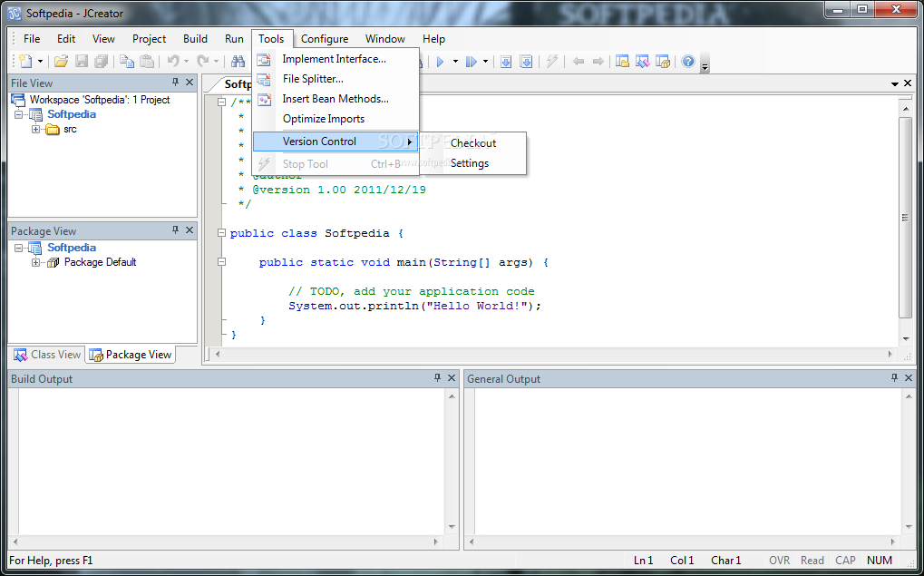This screenshot has width=924, height=576.
Task: Click the Back left arrow toolbar icon
Action: [x=579, y=62]
